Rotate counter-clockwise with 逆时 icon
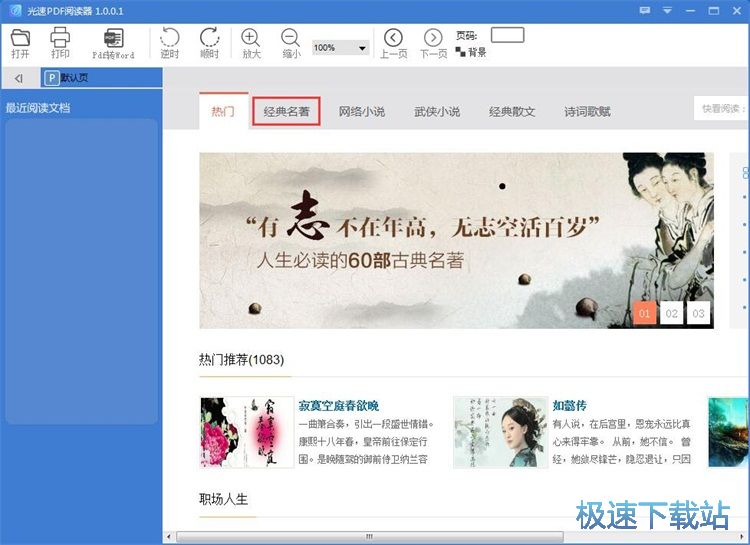This screenshot has height=545, width=750. (x=170, y=43)
